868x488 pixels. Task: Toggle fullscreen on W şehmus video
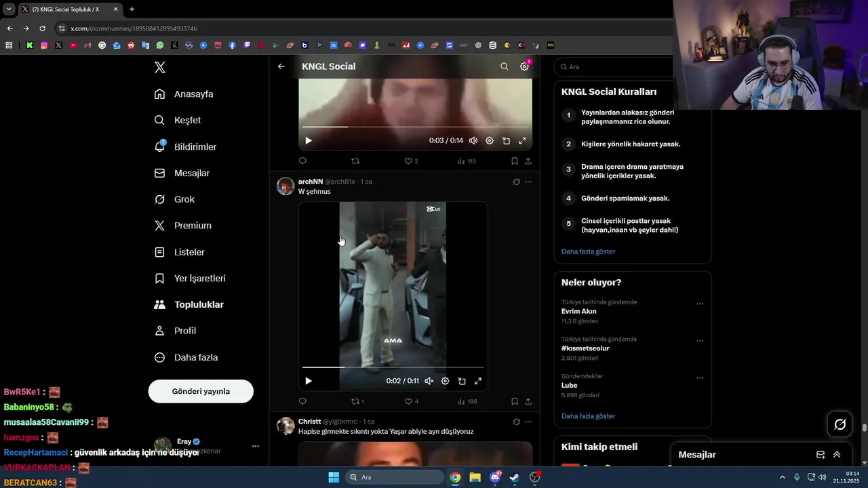478,381
